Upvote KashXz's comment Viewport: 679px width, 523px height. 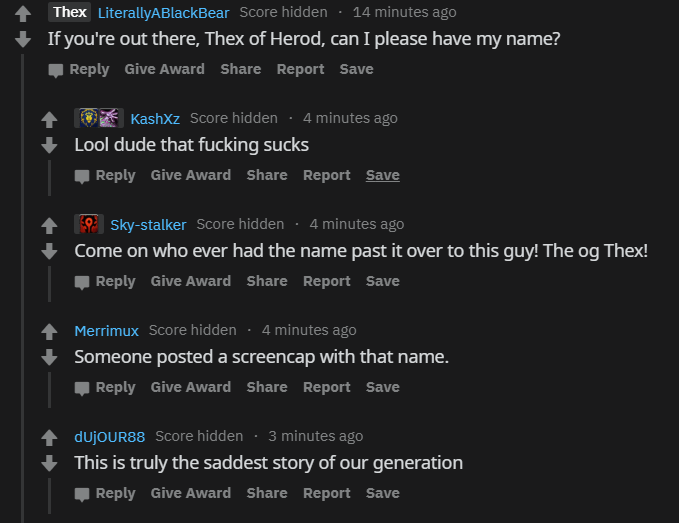[48, 120]
